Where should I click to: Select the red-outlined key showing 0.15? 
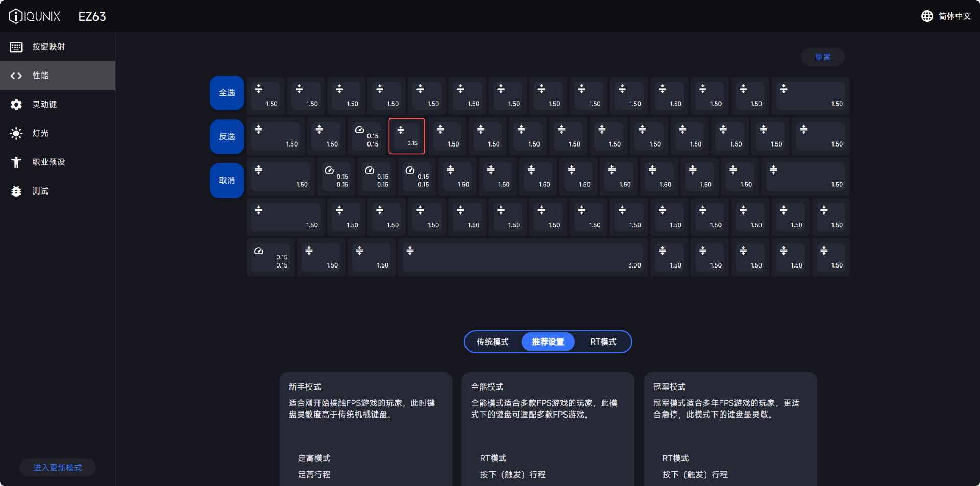tap(407, 136)
